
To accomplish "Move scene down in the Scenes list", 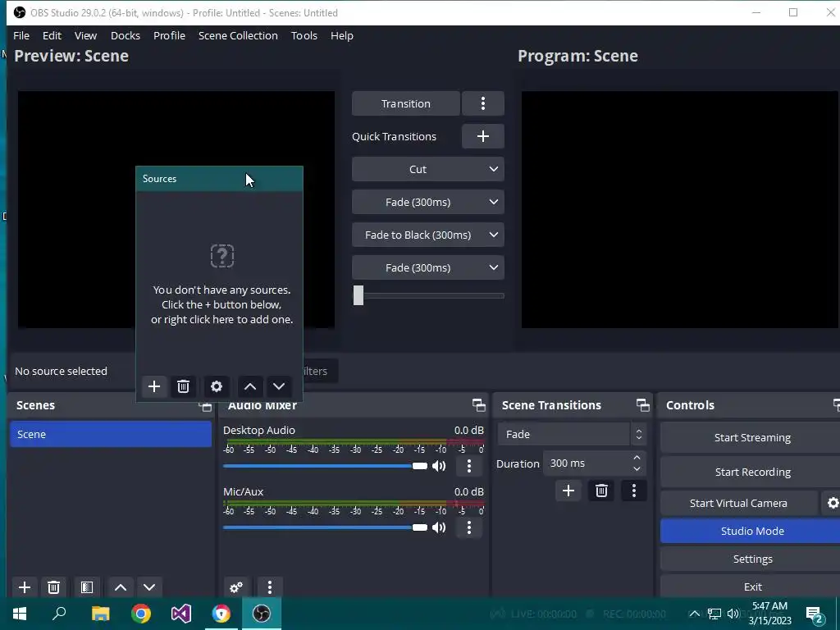I will 149,587.
